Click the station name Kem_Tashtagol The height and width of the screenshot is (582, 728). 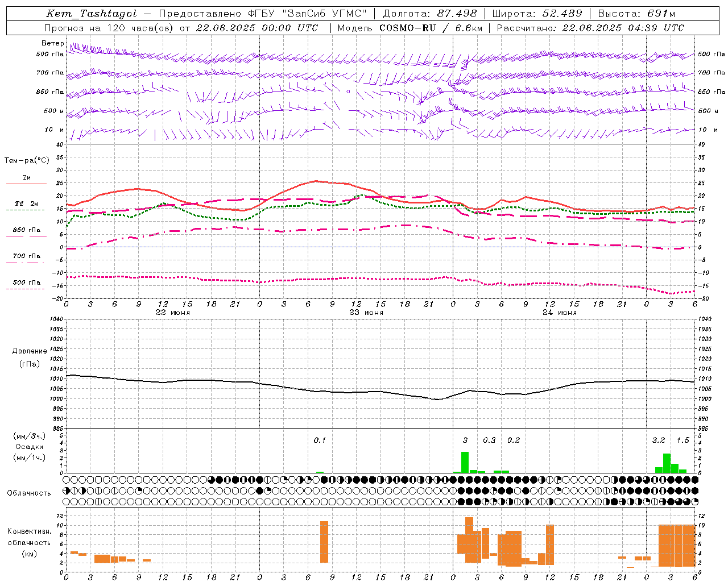pyautogui.click(x=92, y=14)
